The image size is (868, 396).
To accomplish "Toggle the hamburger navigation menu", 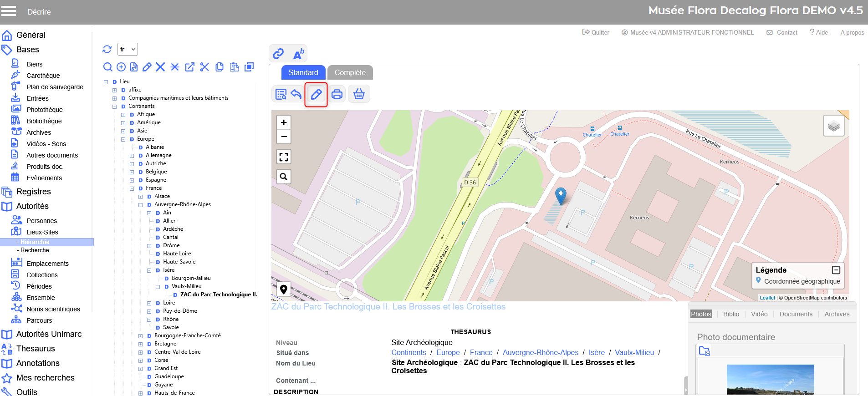I will (9, 11).
